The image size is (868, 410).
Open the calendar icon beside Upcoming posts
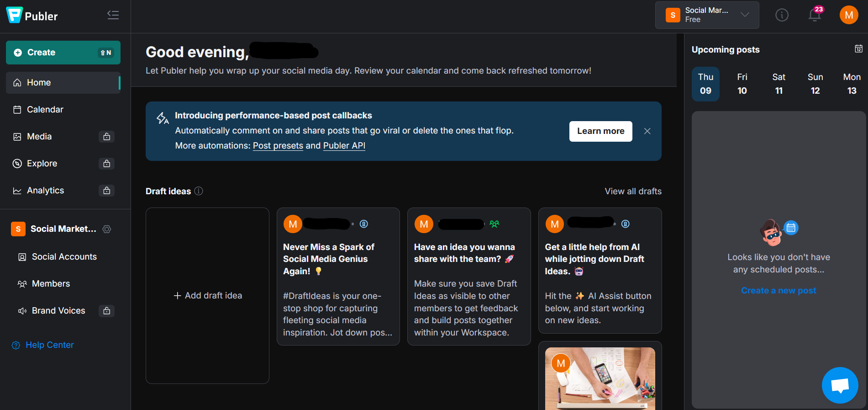coord(858,49)
